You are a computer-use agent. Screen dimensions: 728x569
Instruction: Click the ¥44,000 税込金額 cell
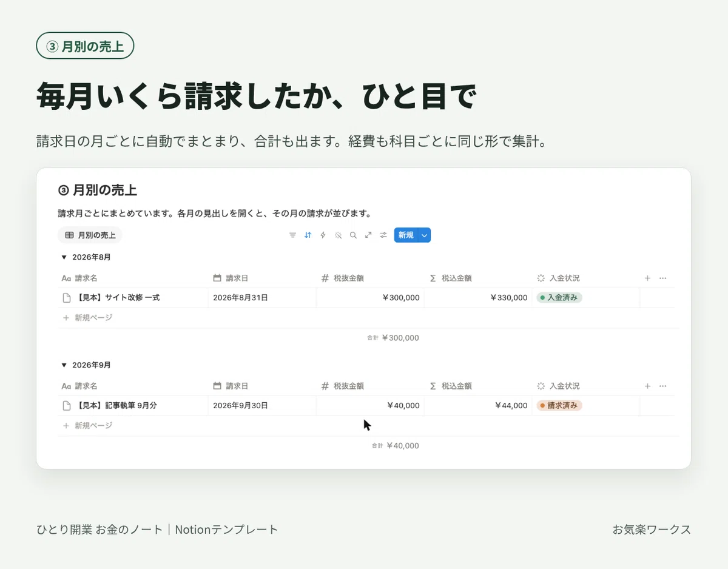click(x=478, y=405)
